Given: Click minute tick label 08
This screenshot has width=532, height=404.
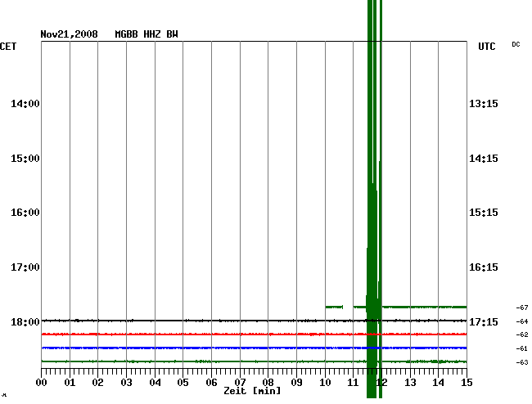Looking at the screenshot, I should (x=268, y=383).
